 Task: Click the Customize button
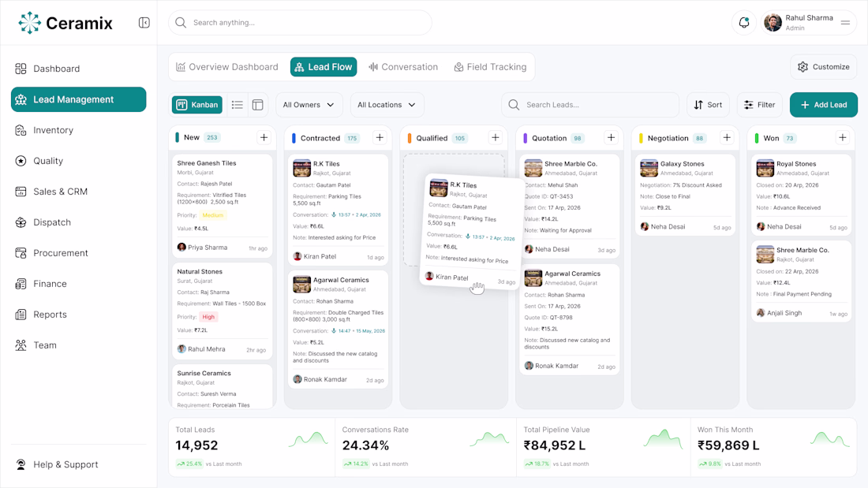tap(823, 67)
